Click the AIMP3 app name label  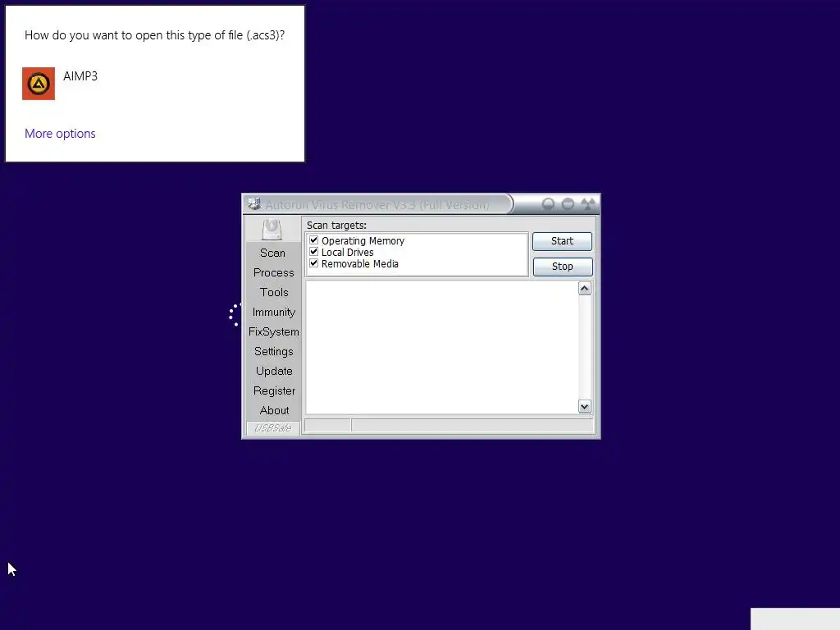click(x=80, y=76)
